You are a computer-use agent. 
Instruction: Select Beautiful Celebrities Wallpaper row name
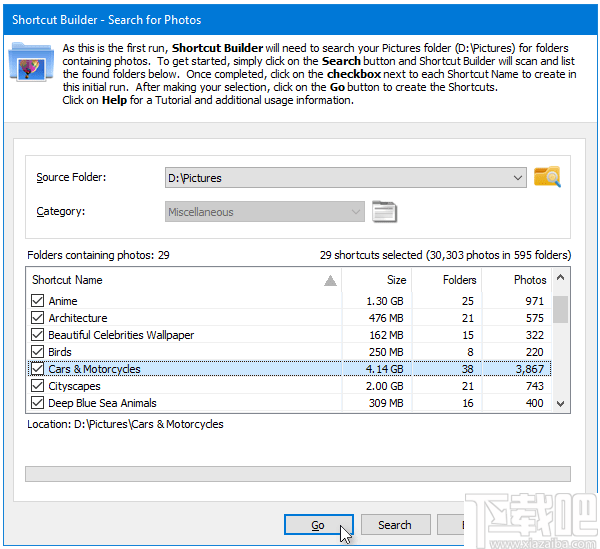tap(121, 335)
